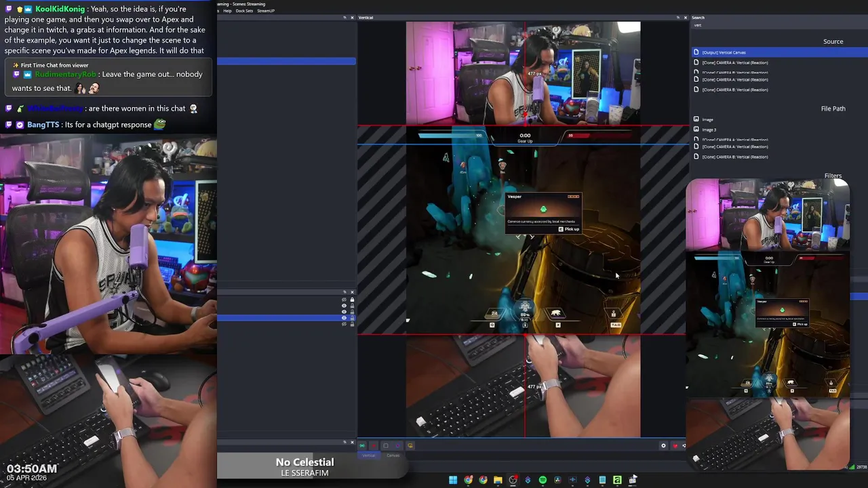This screenshot has height=488, width=868.
Task: Open settings gear in Vertical dock toolbar
Action: coord(663,445)
